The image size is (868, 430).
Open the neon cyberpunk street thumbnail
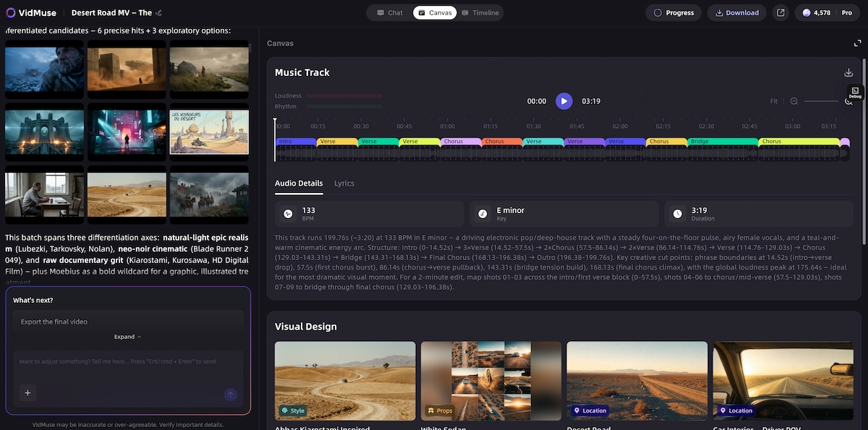tap(127, 132)
